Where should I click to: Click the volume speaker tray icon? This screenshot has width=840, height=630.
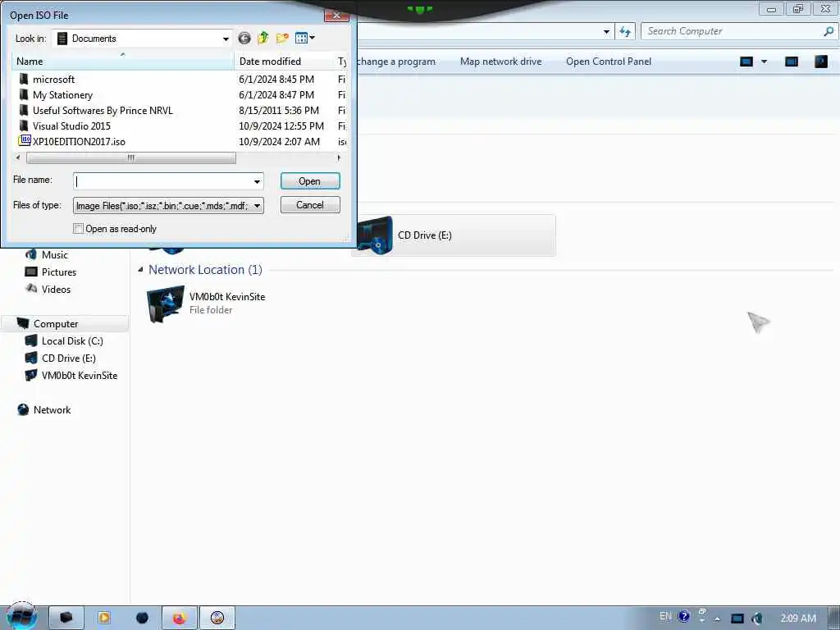click(756, 619)
